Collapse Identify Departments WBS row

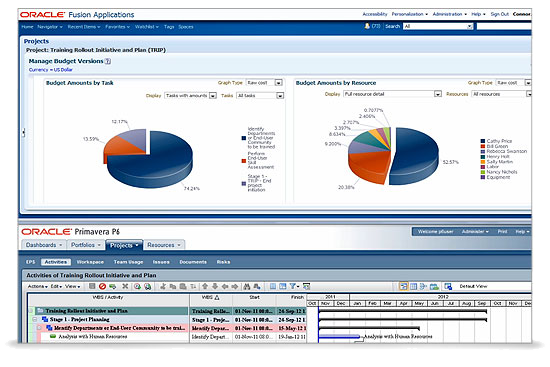[39, 328]
